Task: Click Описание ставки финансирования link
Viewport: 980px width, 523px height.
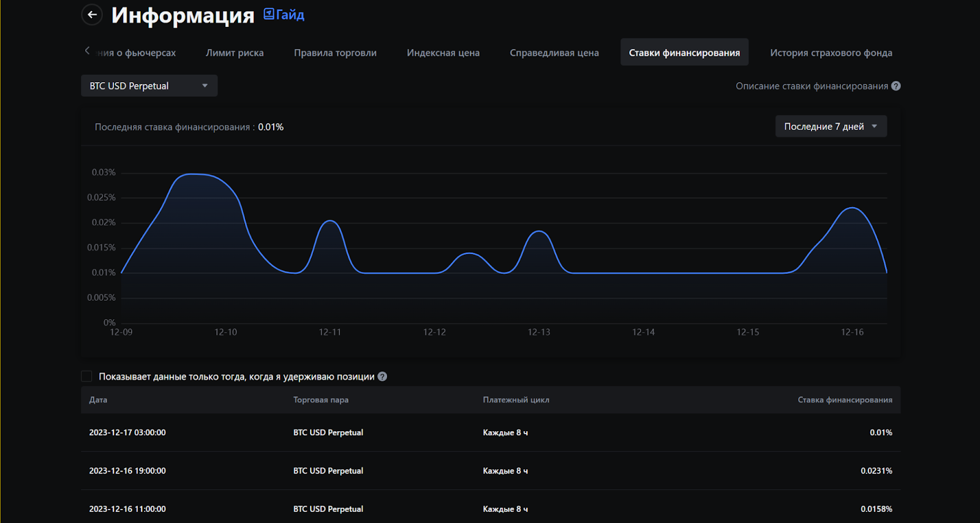Action: pos(811,86)
